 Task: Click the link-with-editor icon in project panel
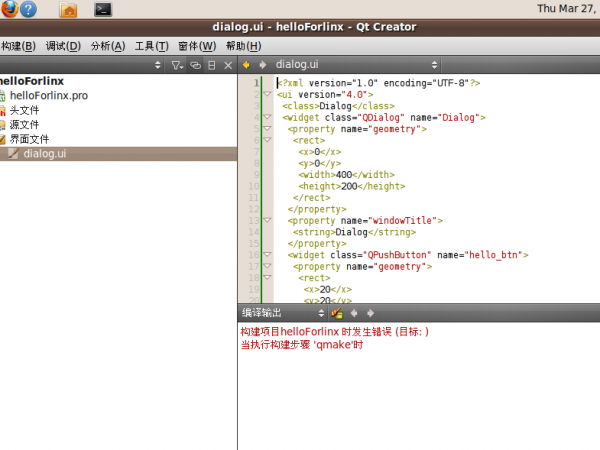196,64
